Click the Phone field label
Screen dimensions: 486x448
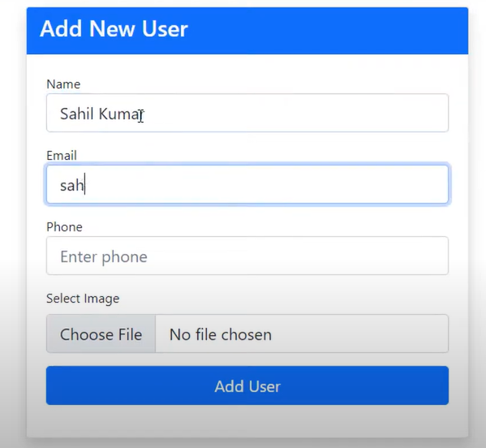64,226
